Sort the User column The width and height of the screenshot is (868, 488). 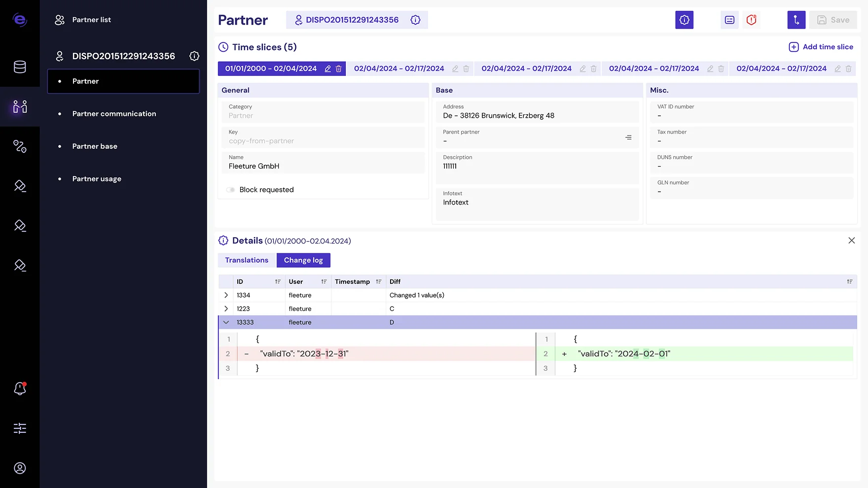[x=324, y=281]
